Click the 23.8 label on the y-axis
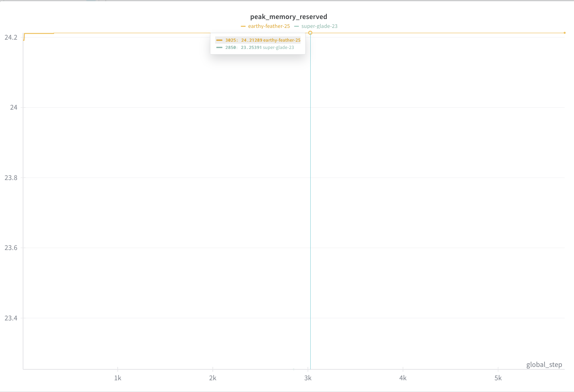The width and height of the screenshot is (574, 392). pyautogui.click(x=11, y=178)
